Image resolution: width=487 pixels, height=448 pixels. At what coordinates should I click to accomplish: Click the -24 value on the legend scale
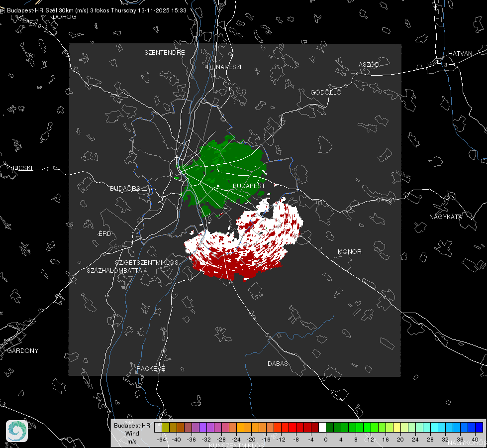point(236,440)
